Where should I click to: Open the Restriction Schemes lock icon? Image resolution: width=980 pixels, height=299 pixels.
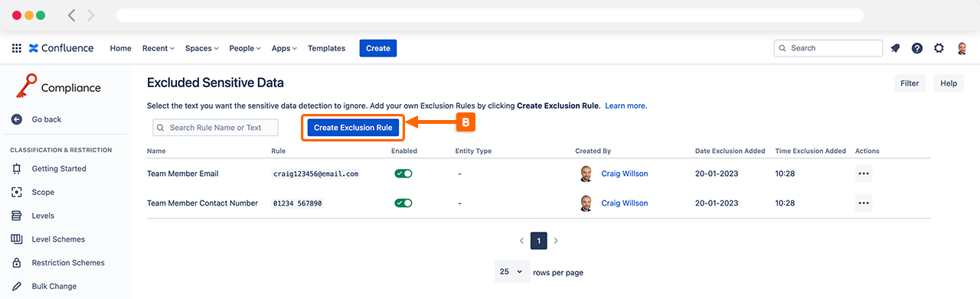16,263
